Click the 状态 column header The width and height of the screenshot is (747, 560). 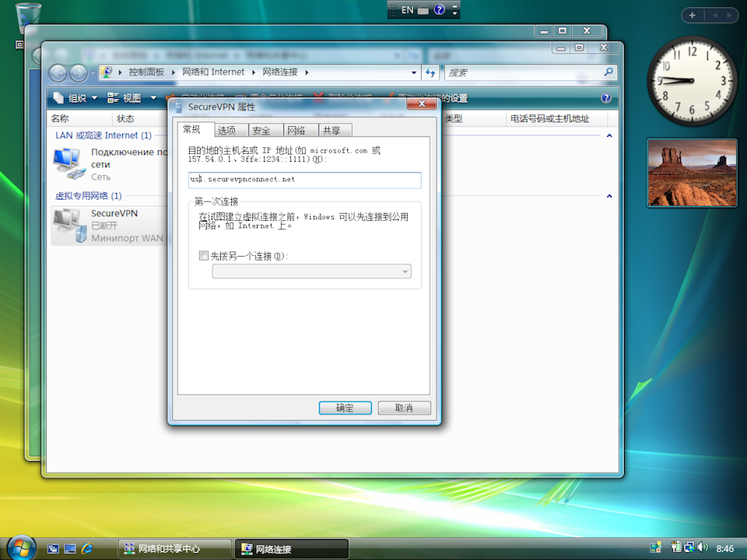click(139, 118)
